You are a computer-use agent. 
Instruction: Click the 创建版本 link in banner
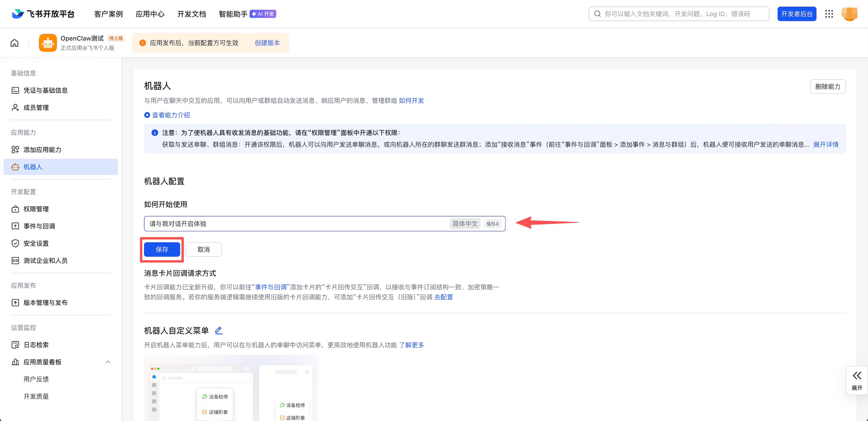[x=267, y=43]
